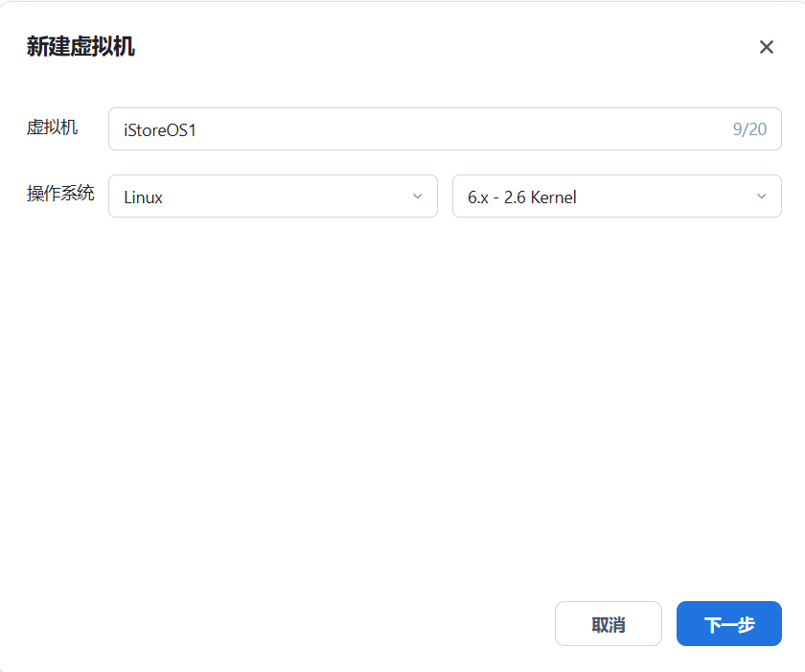
Task: Open the 6.x - 2.6 Kernel dropdown
Action: coord(616,197)
